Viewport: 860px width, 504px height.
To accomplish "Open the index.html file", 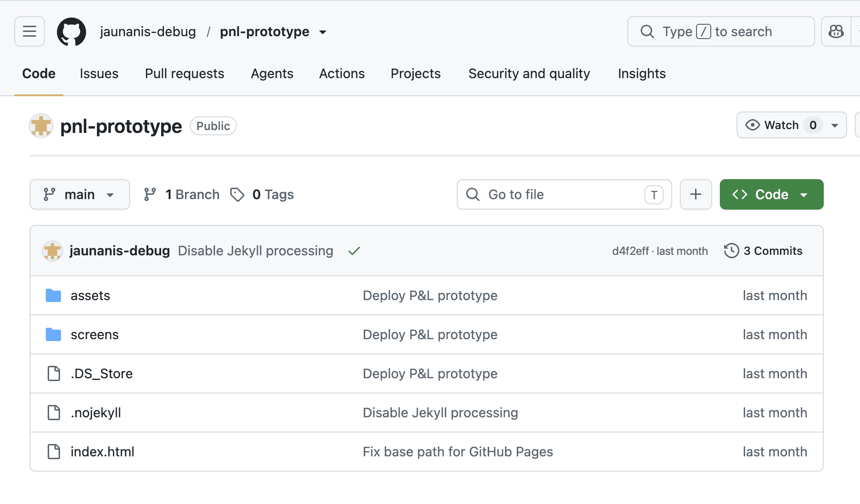I will (102, 452).
